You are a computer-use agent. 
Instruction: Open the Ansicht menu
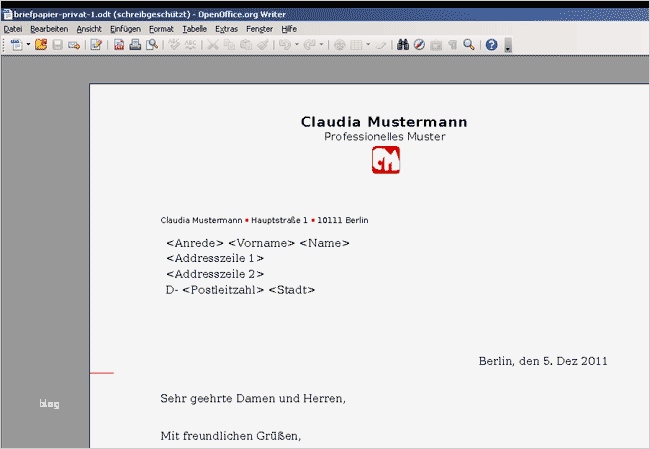tap(89, 29)
